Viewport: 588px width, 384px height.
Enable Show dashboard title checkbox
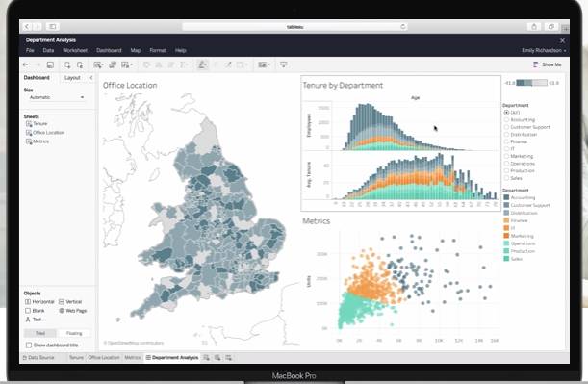click(x=29, y=345)
